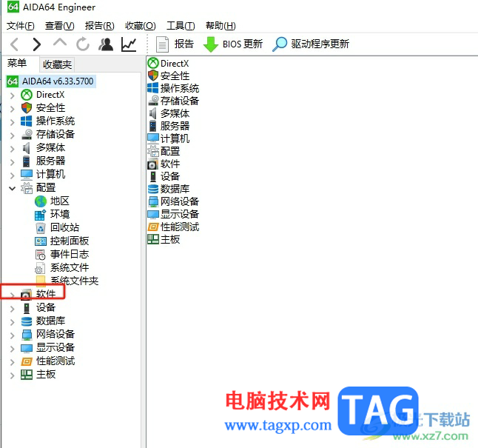Click 安全性 shield icon in right pane

[x=153, y=76]
